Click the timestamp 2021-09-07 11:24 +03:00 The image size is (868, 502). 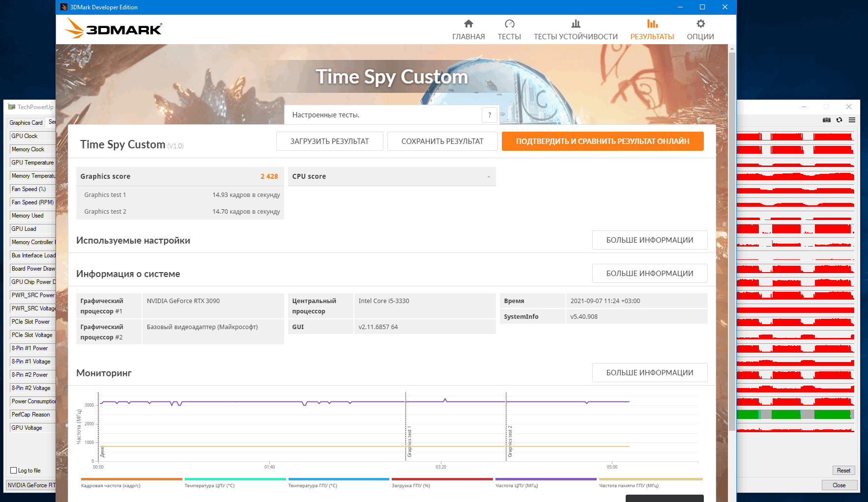pos(637,301)
